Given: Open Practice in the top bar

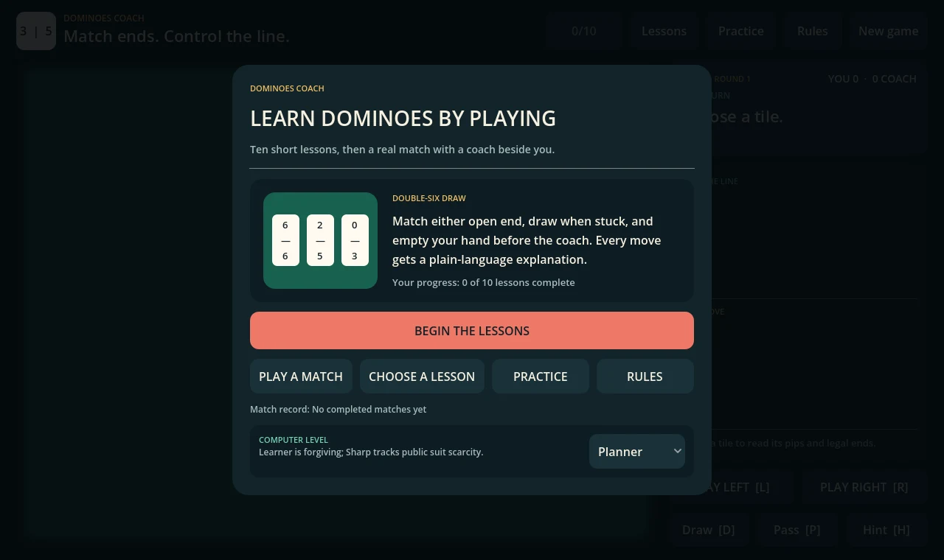Looking at the screenshot, I should [x=741, y=31].
